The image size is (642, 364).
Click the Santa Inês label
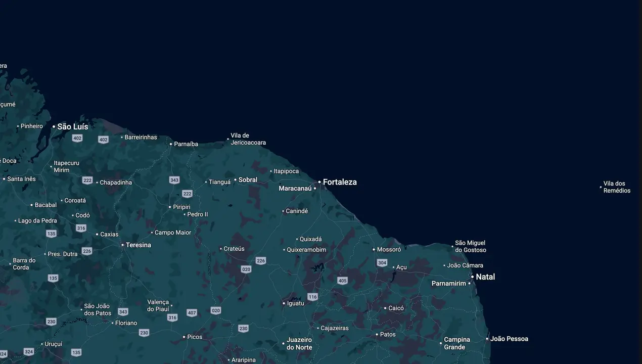[x=21, y=179]
